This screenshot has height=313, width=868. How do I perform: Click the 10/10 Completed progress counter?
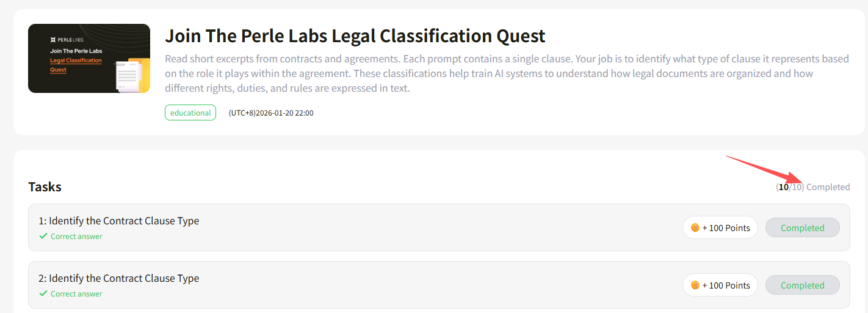coord(812,187)
